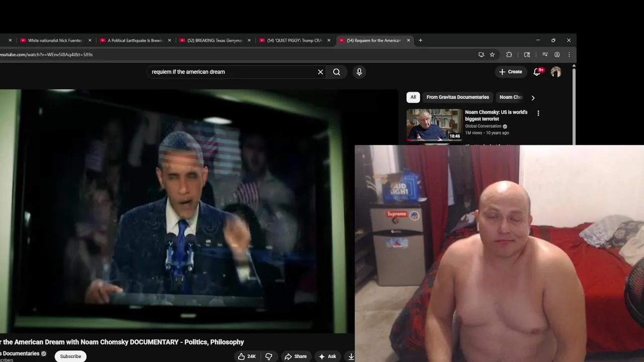Click the install app icon in address bar
Image resolution: width=644 pixels, height=362 pixels.
481,54
